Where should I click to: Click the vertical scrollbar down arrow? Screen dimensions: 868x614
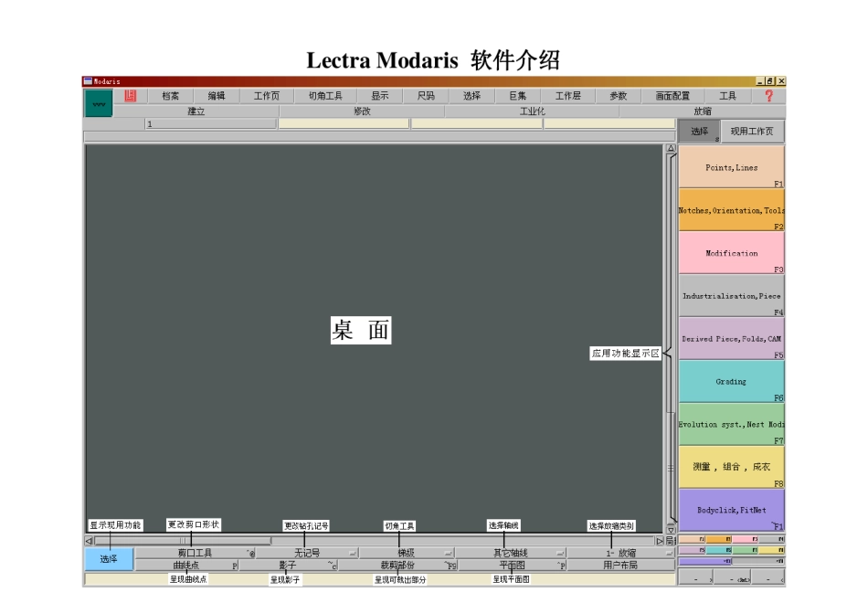click(671, 530)
